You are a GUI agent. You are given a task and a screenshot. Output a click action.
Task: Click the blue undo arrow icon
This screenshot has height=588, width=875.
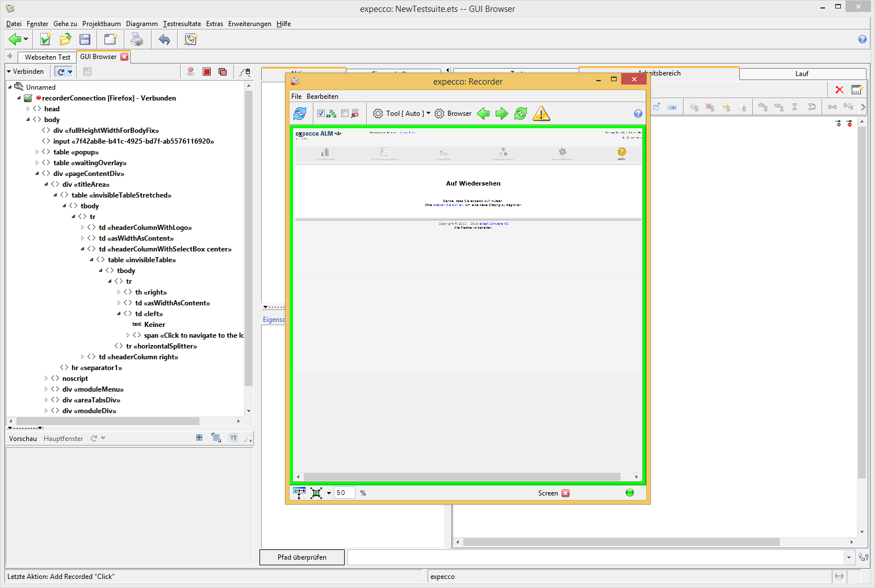(164, 39)
